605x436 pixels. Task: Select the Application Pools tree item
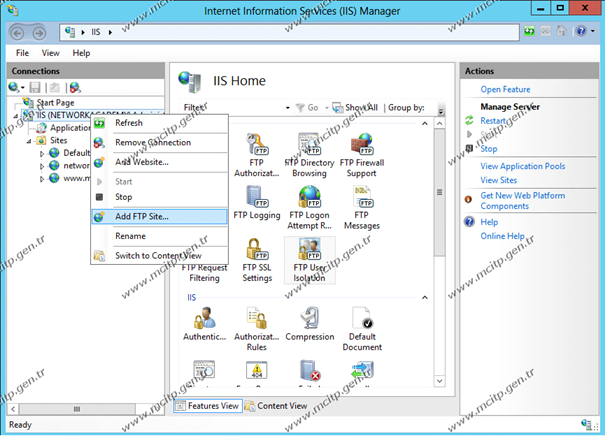pos(70,128)
